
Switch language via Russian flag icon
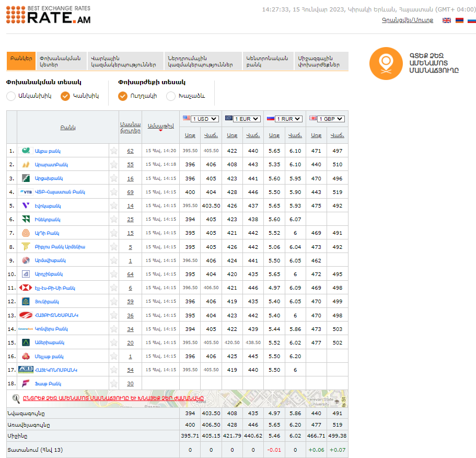coord(472,20)
